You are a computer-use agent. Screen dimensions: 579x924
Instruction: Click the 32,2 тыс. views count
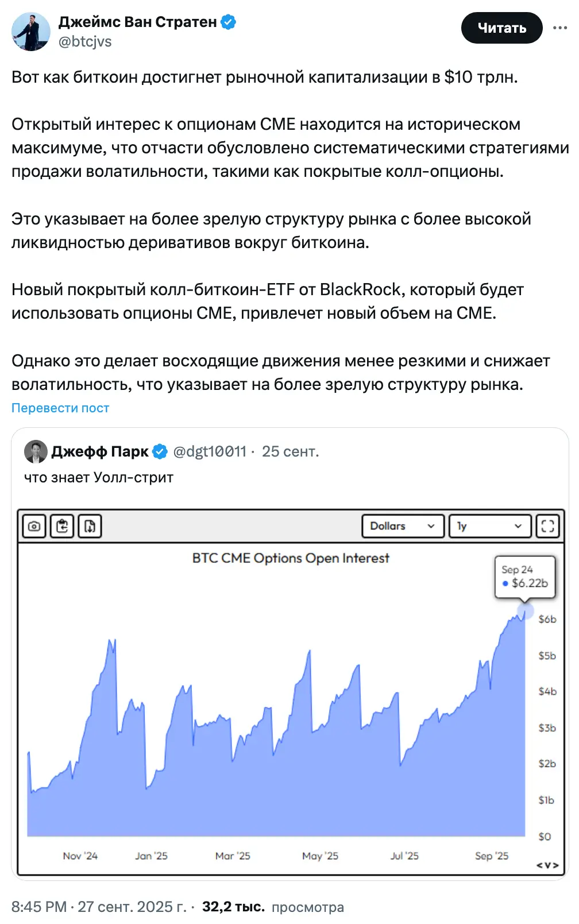[x=233, y=907]
